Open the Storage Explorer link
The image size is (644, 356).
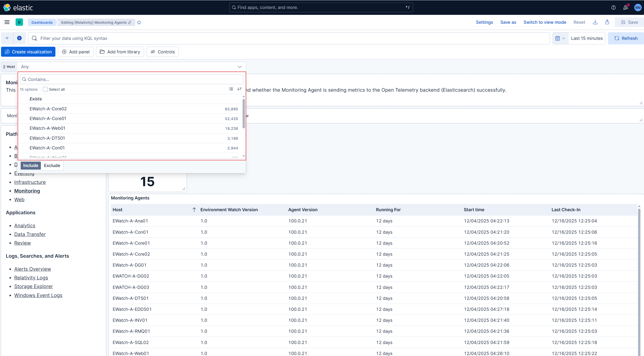point(33,286)
